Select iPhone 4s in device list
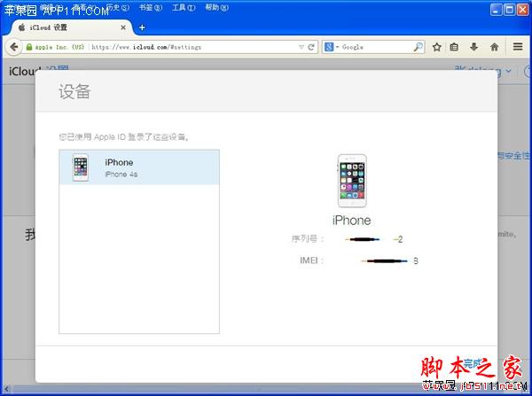Image resolution: width=532 pixels, height=396 pixels. pos(139,167)
